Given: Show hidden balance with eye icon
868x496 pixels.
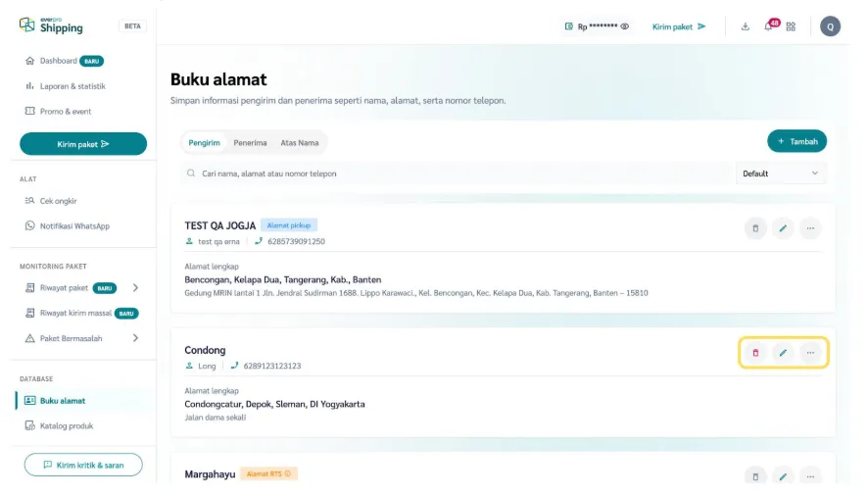Looking at the screenshot, I should click(625, 26).
